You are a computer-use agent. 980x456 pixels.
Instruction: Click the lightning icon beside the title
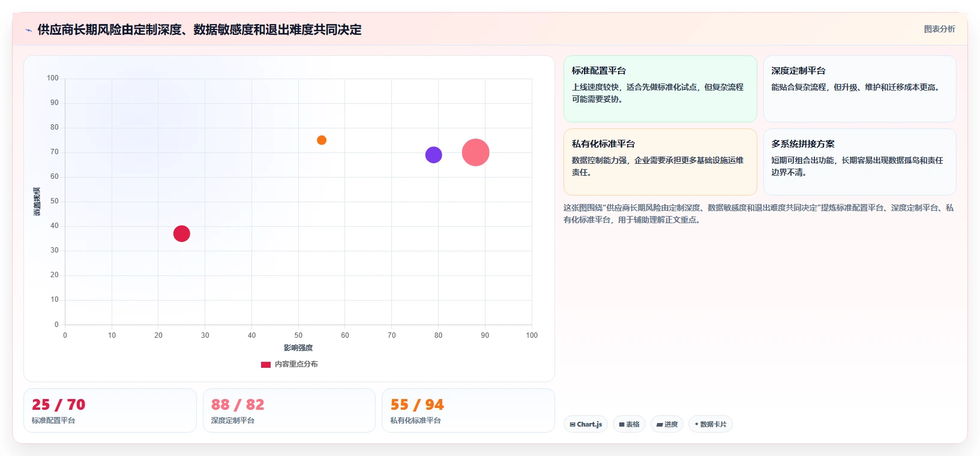[28, 30]
